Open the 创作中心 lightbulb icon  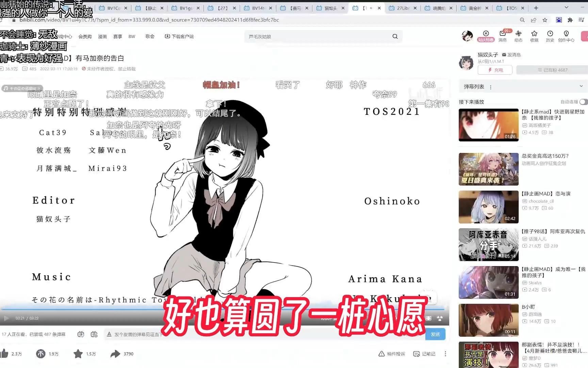coord(566,33)
